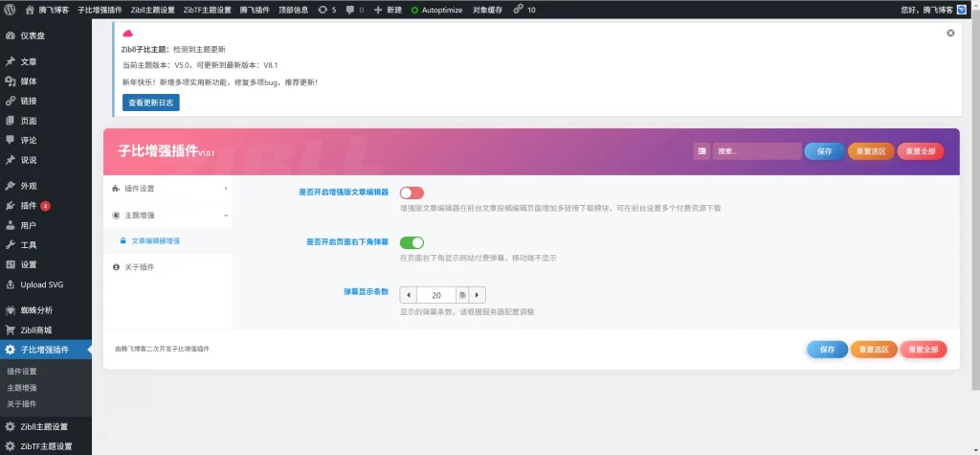The height and width of the screenshot is (455, 980).
Task: Open ZibTF主题设置 in the admin bar
Action: click(208, 10)
